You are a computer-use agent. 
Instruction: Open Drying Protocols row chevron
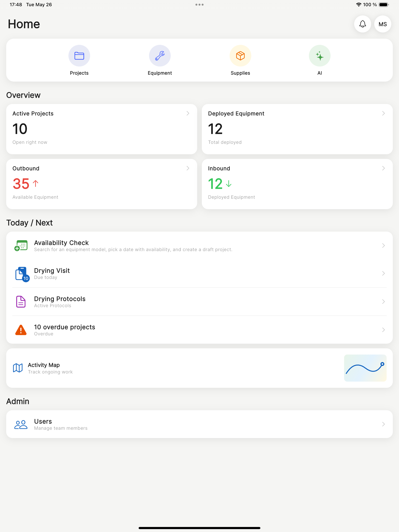click(x=383, y=302)
